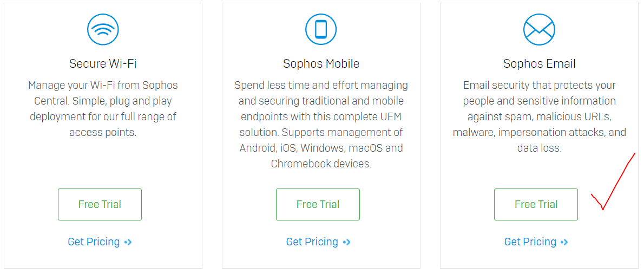
Task: Select the Sophos Email heading
Action: pyautogui.click(x=539, y=64)
